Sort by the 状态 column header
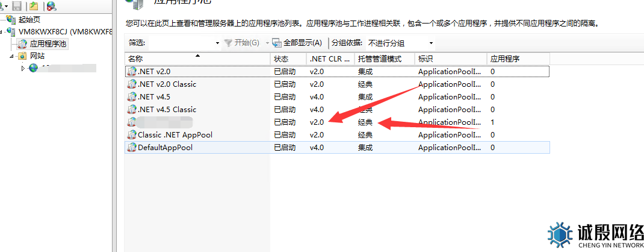Screen dimensions: 644x252 coord(288,59)
